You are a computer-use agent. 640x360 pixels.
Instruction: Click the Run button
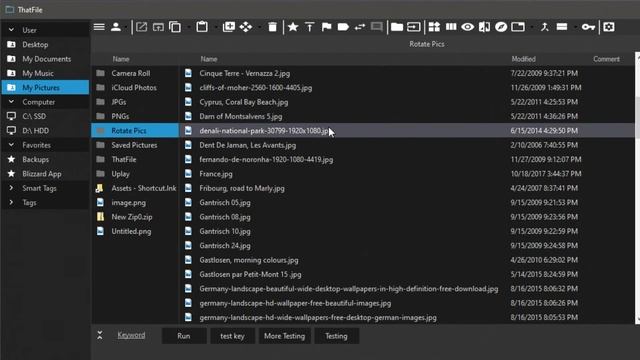pyautogui.click(x=184, y=336)
